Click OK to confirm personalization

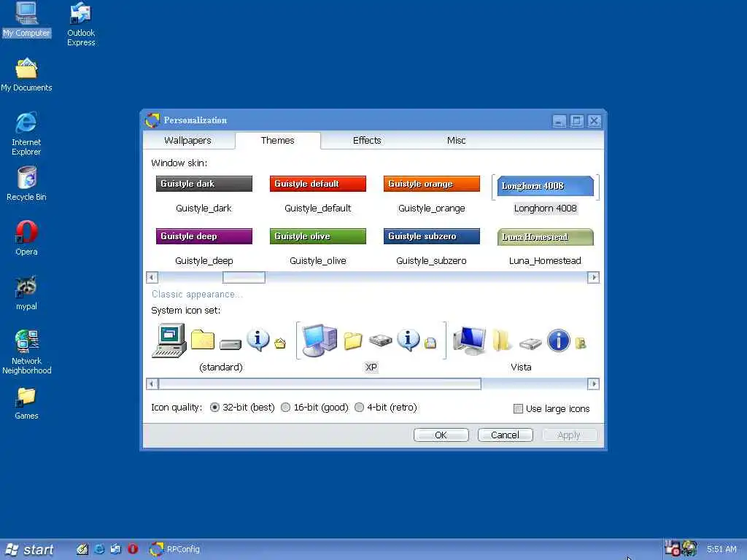click(x=441, y=435)
